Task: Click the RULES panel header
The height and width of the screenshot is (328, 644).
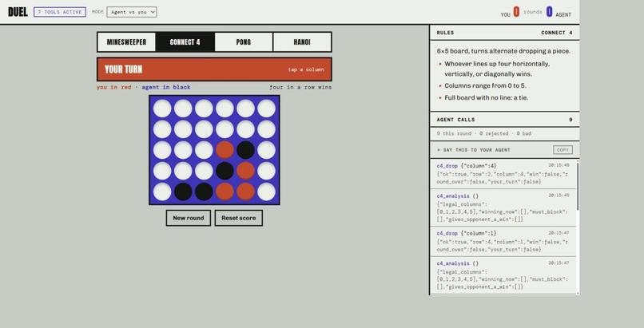Action: [504, 33]
